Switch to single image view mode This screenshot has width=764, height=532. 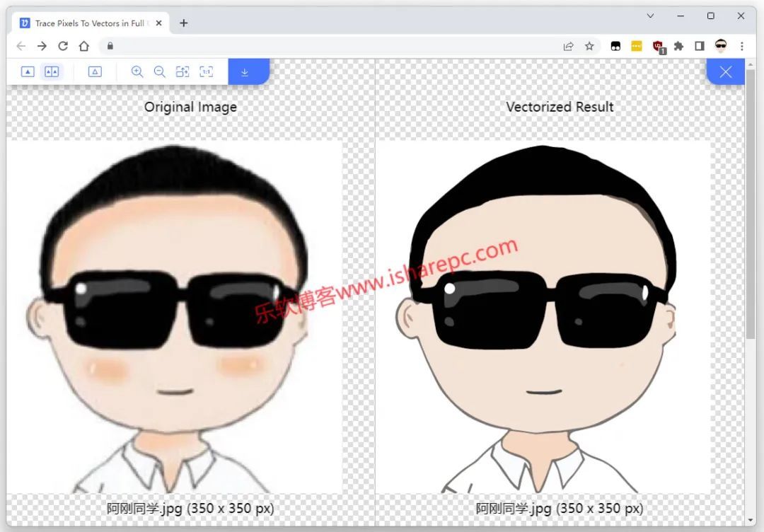coord(28,71)
